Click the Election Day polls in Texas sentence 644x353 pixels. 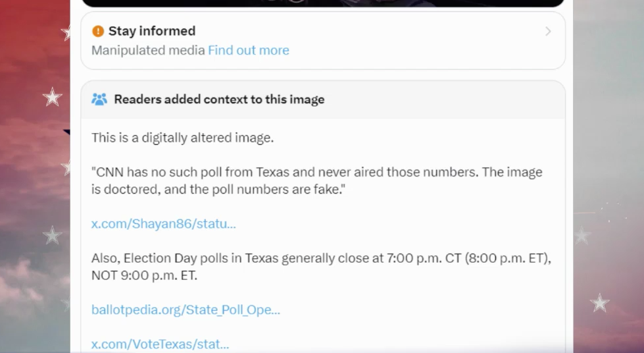(x=320, y=258)
